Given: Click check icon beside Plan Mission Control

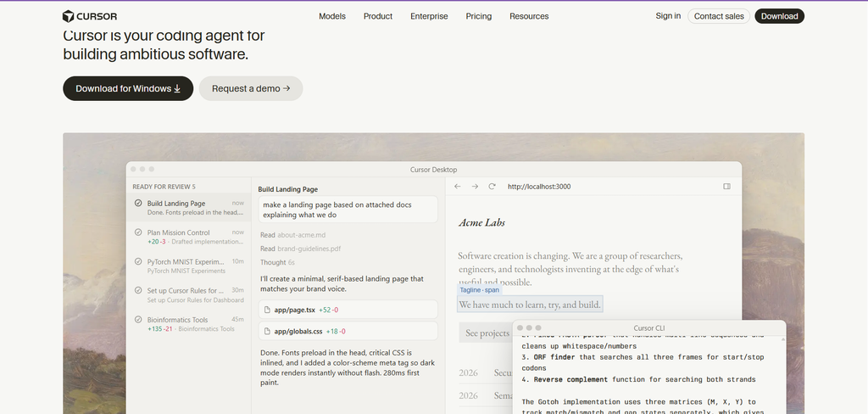Looking at the screenshot, I should 138,232.
